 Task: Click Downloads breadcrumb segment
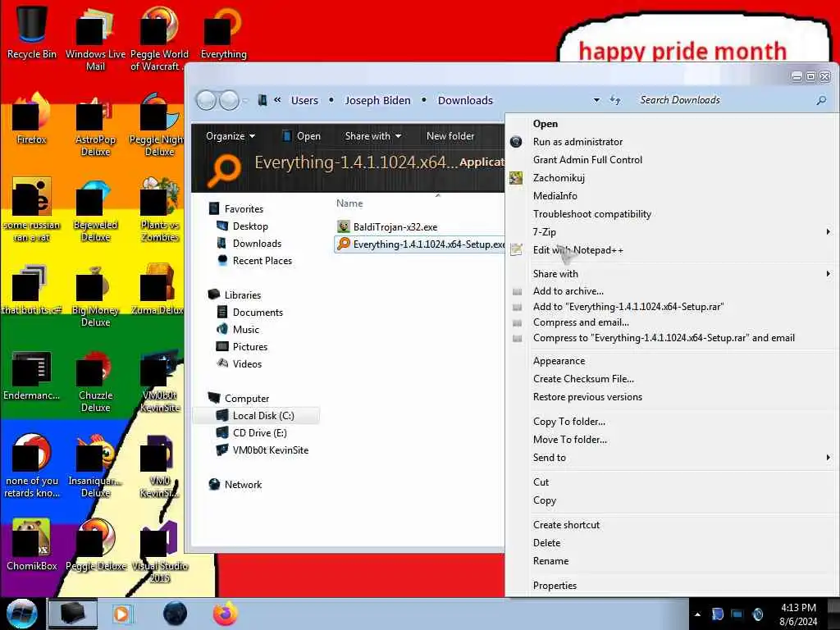click(465, 100)
